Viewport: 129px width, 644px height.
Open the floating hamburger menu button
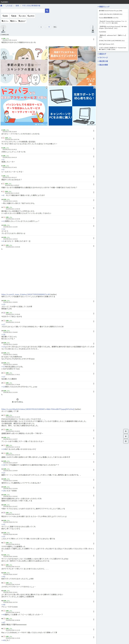tap(126, 441)
